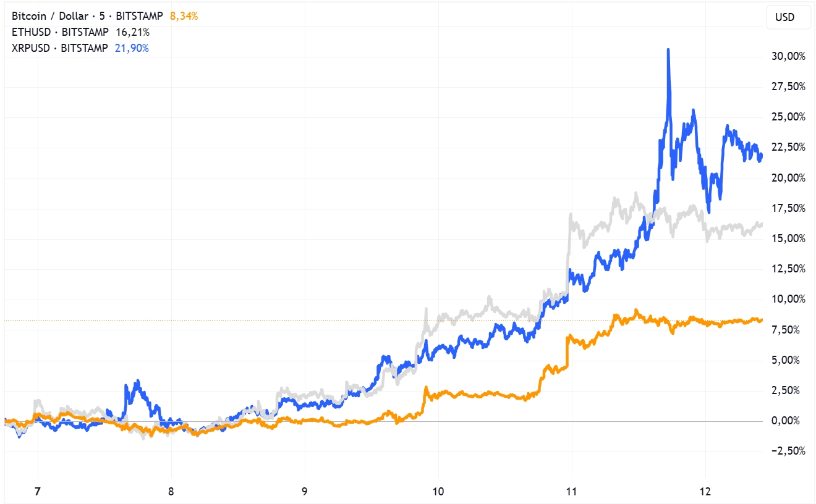
Task: Click date label 9 on time axis
Action: point(305,492)
